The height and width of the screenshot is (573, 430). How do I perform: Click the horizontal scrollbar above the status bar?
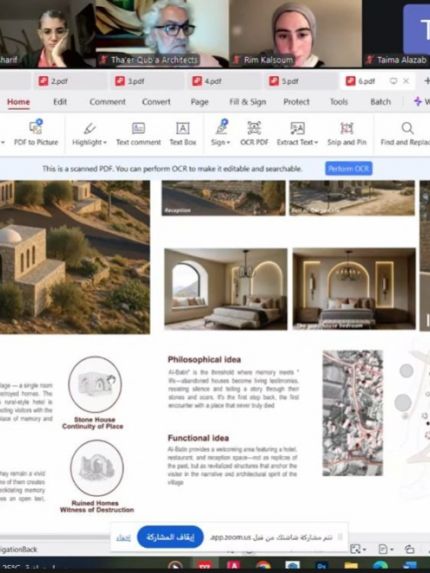point(55,537)
